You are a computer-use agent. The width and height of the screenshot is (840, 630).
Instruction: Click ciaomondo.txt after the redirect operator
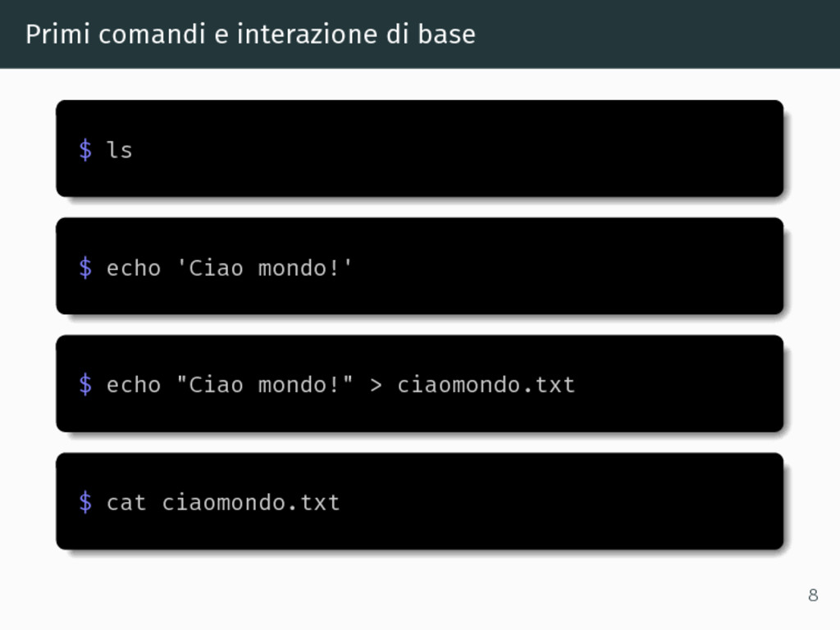[486, 386]
